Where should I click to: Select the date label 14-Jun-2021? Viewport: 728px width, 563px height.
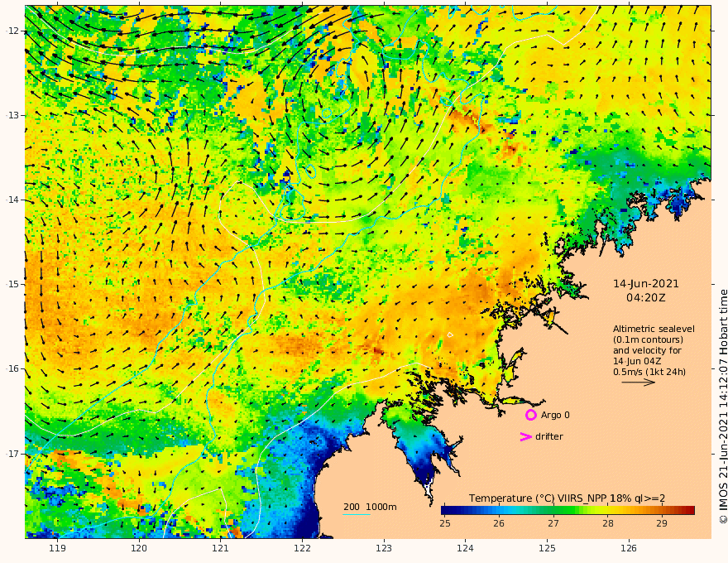(x=646, y=284)
